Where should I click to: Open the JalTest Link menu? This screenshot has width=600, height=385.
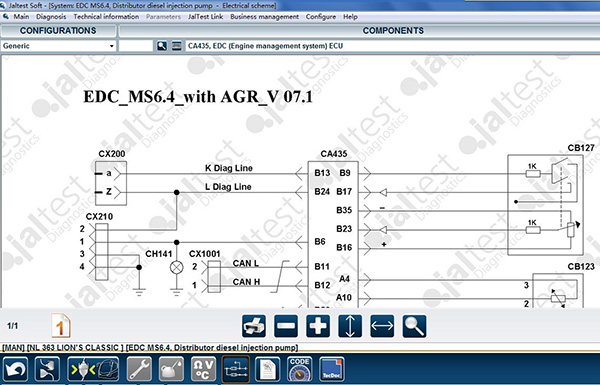pos(205,17)
